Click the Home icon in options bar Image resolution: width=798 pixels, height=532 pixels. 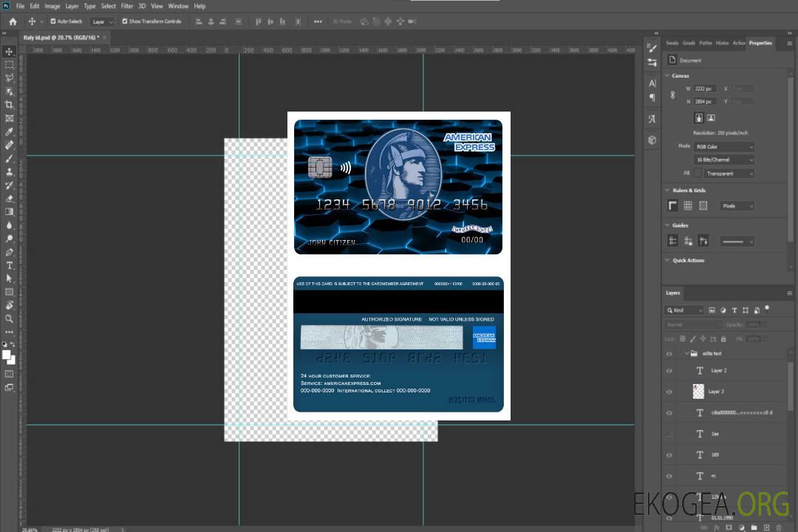pos(13,21)
